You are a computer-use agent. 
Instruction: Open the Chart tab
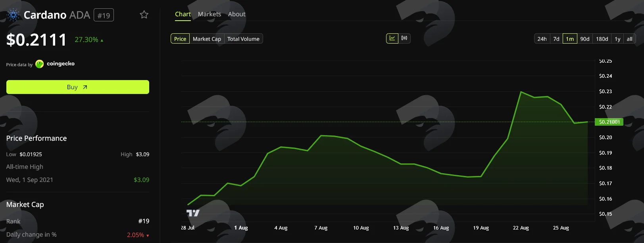183,14
